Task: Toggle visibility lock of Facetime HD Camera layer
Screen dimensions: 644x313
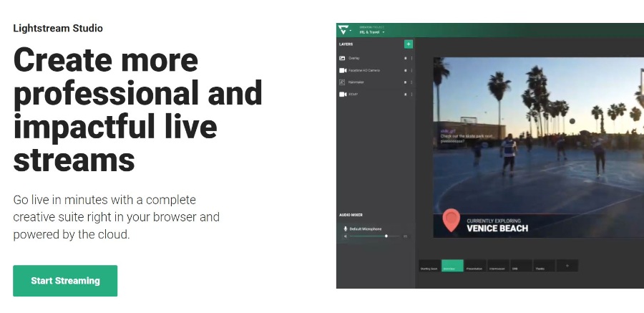Action: 406,70
